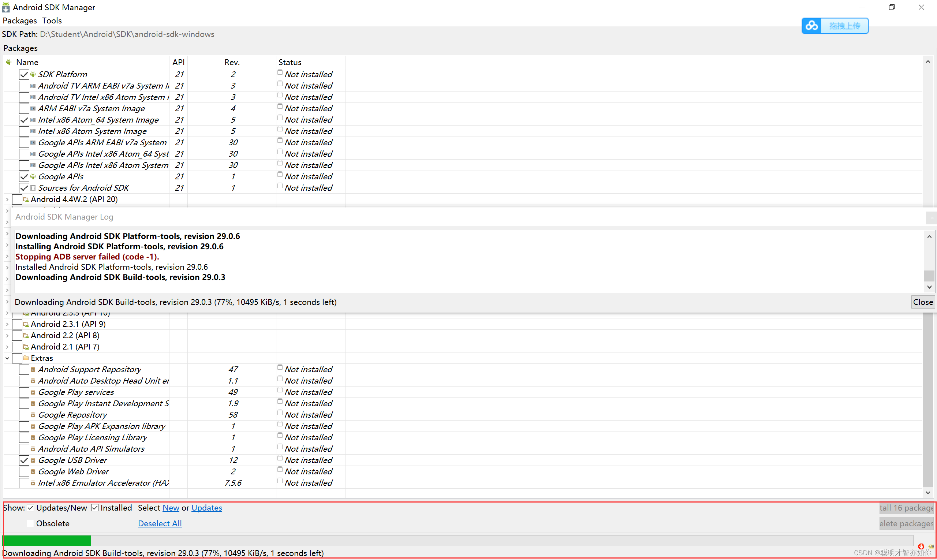Expand the Android 4.4W.2 (API 20) node
This screenshot has height=560, width=937.
7,199
